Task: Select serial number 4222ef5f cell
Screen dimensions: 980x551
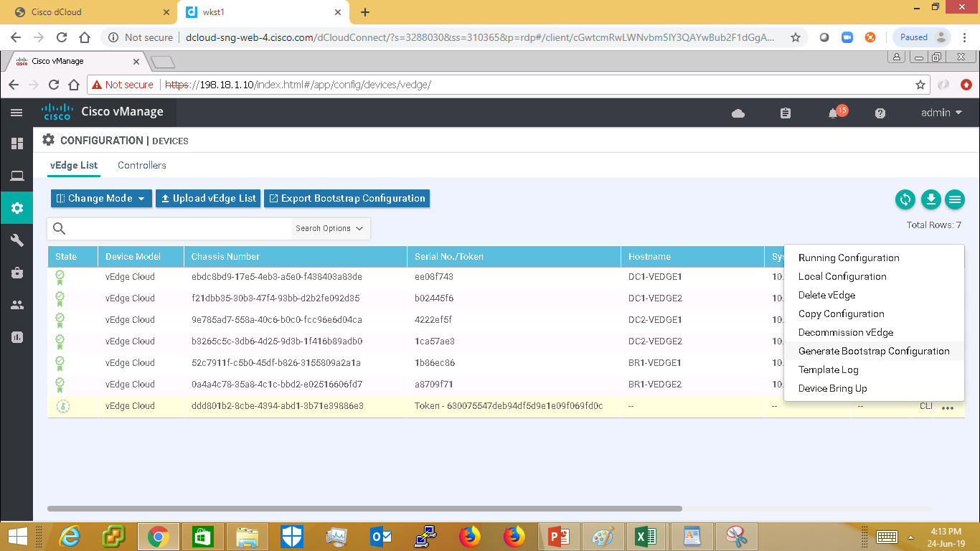Action: (433, 320)
